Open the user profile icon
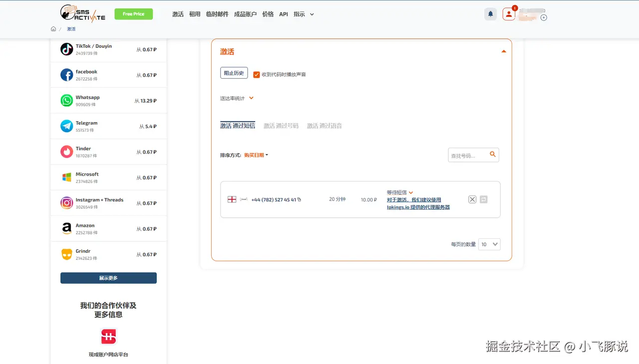The image size is (639, 364). pos(509,14)
